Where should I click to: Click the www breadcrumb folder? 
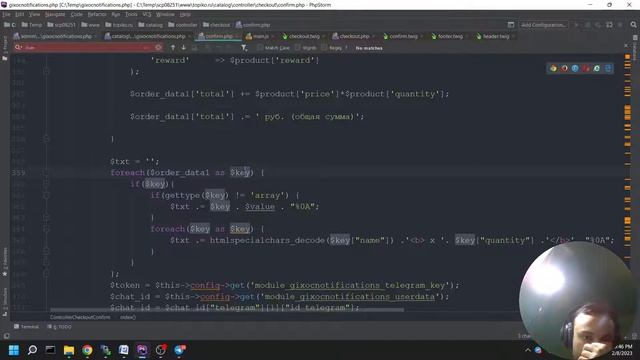[91, 25]
